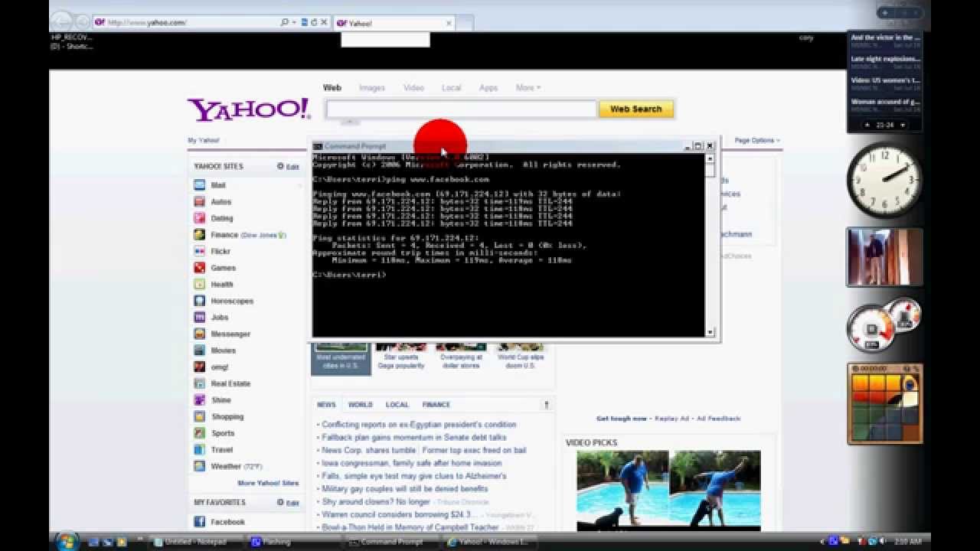Click the Command Prompt vertical scrollbar

(710, 245)
